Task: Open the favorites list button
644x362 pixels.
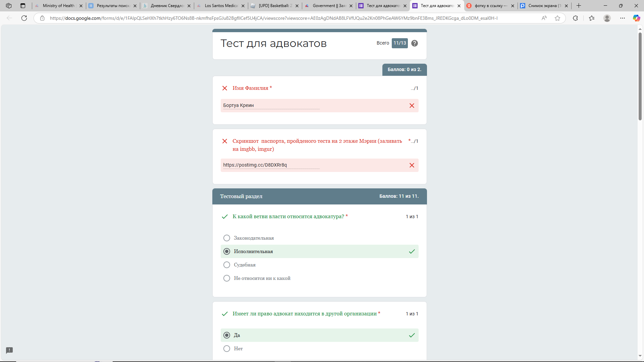Action: [x=592, y=18]
